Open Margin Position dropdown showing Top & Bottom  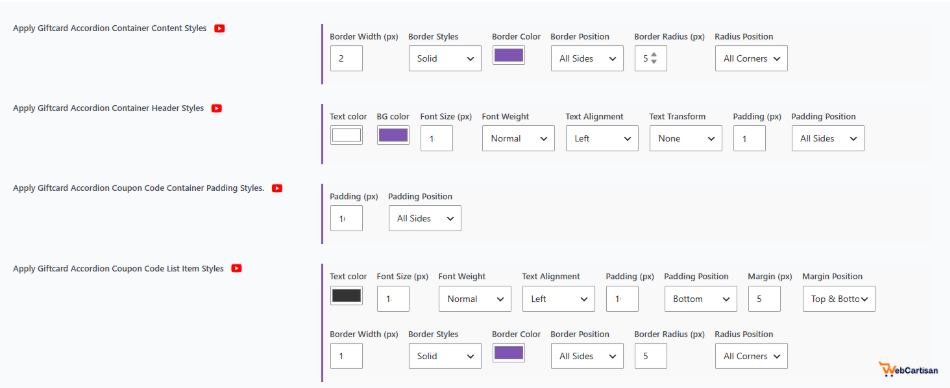click(839, 298)
